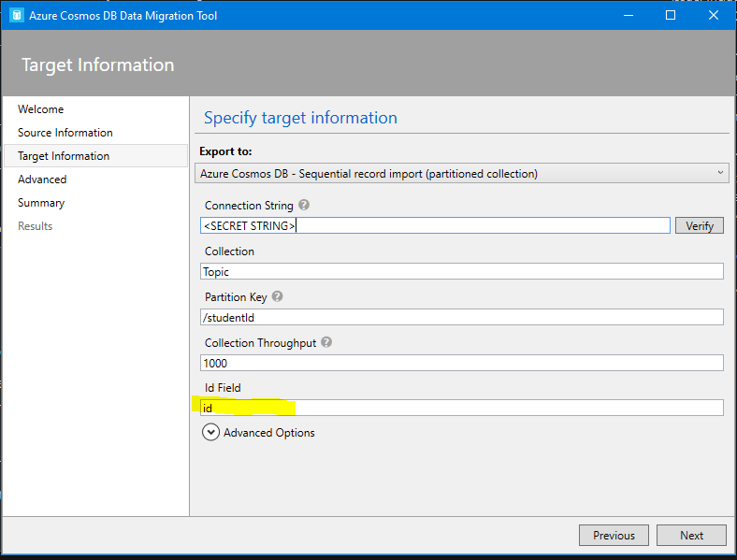Click the 'Export to:' label
The width and height of the screenshot is (737, 560).
point(225,151)
